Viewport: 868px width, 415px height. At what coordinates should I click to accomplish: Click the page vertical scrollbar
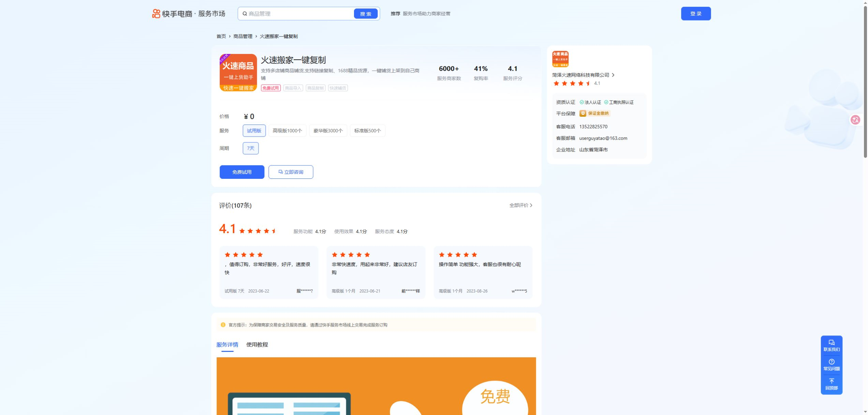pyautogui.click(x=865, y=82)
